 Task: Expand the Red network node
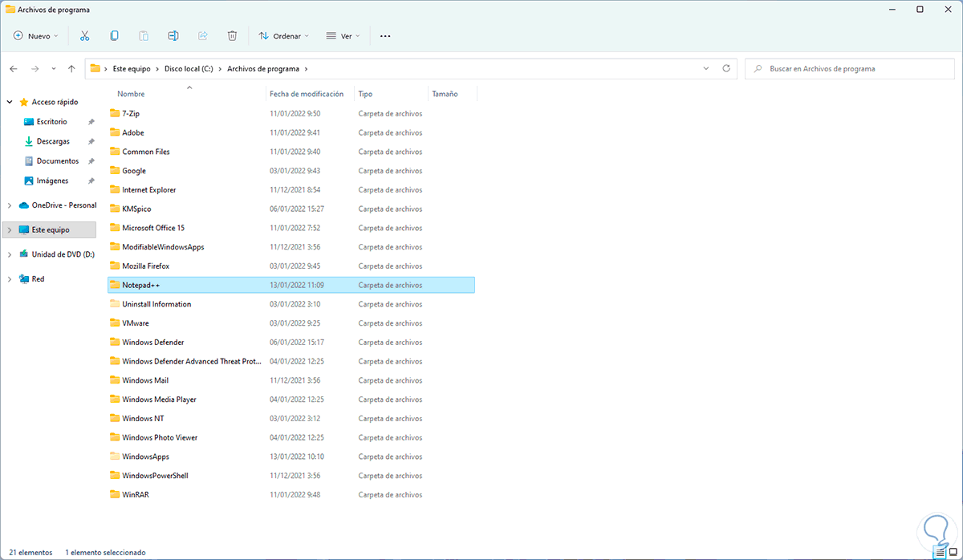[10, 279]
